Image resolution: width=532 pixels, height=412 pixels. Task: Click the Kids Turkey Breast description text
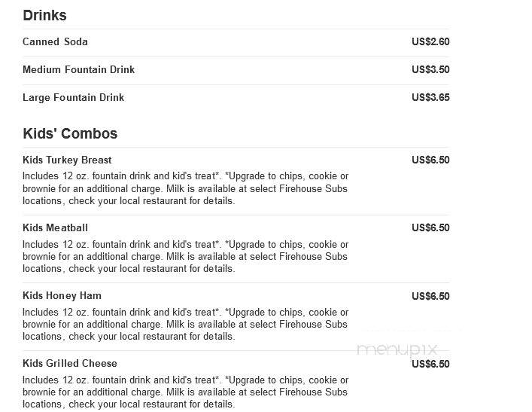(186, 188)
